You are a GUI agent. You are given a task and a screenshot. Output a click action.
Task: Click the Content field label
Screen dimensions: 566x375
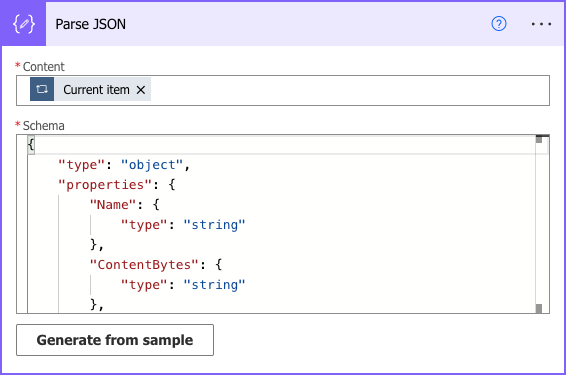click(x=43, y=67)
